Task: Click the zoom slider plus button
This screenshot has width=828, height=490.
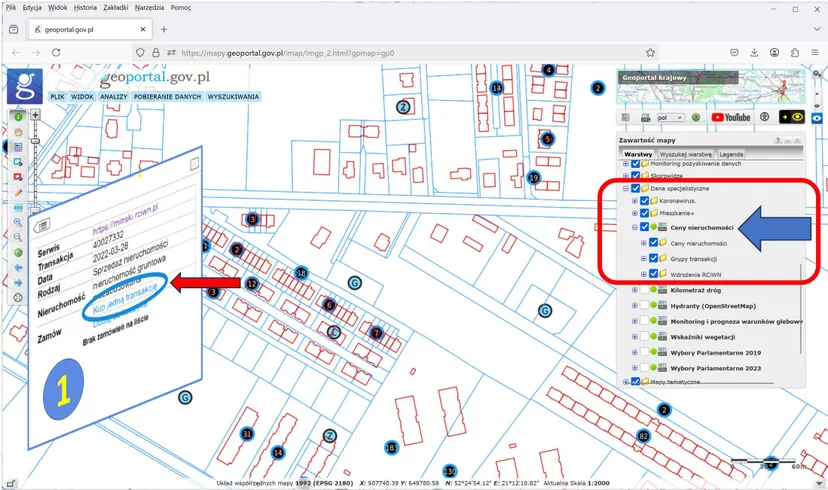Action: click(x=35, y=115)
